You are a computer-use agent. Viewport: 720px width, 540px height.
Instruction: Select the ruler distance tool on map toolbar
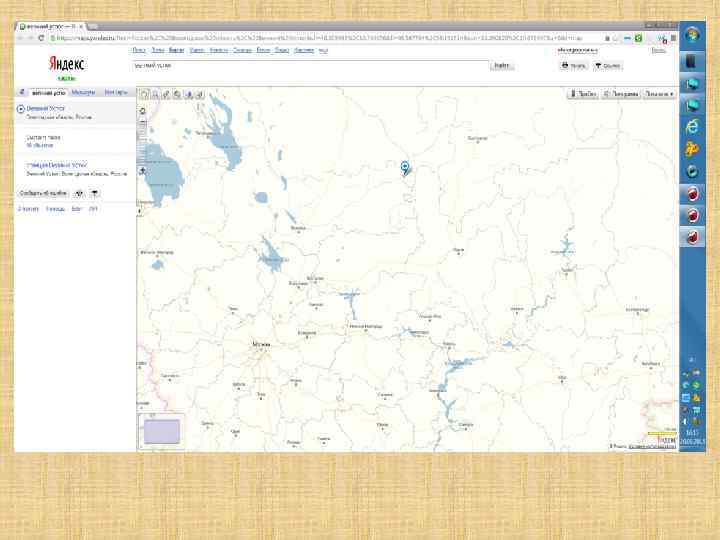pos(166,95)
